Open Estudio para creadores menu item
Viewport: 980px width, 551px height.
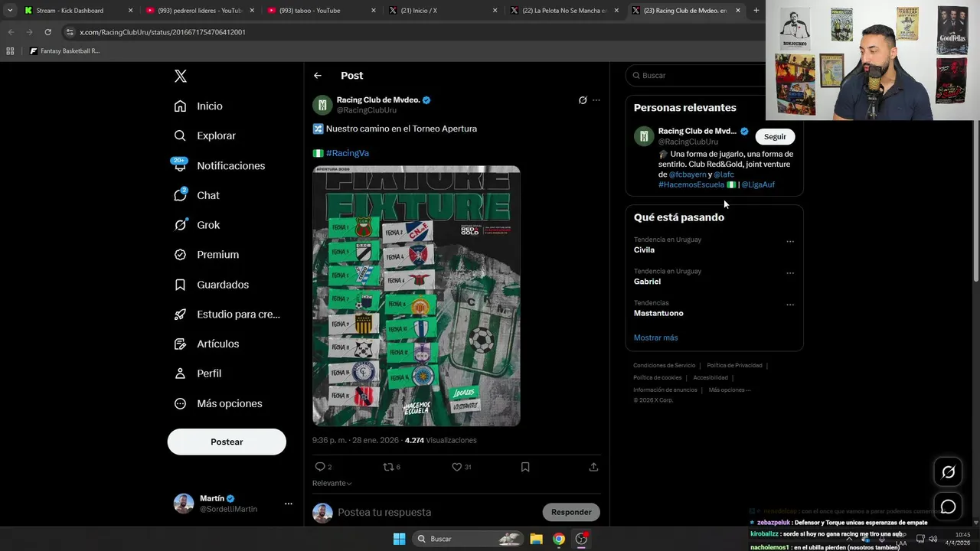coord(227,314)
